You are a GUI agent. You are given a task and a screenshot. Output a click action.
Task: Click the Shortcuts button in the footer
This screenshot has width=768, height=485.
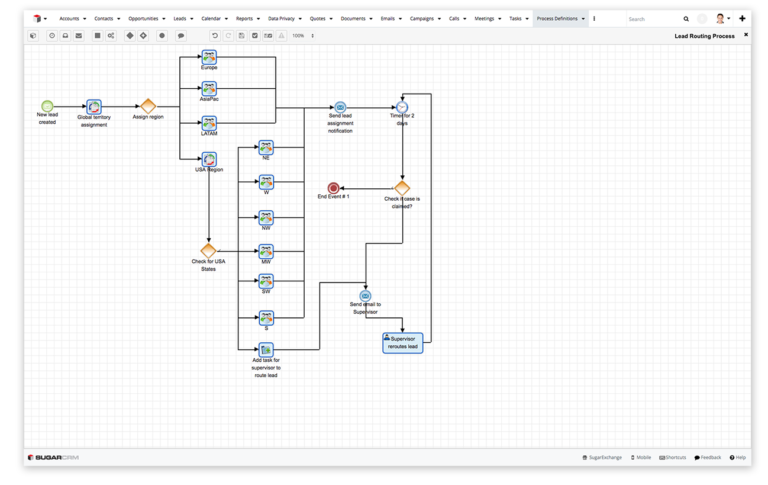tap(672, 457)
